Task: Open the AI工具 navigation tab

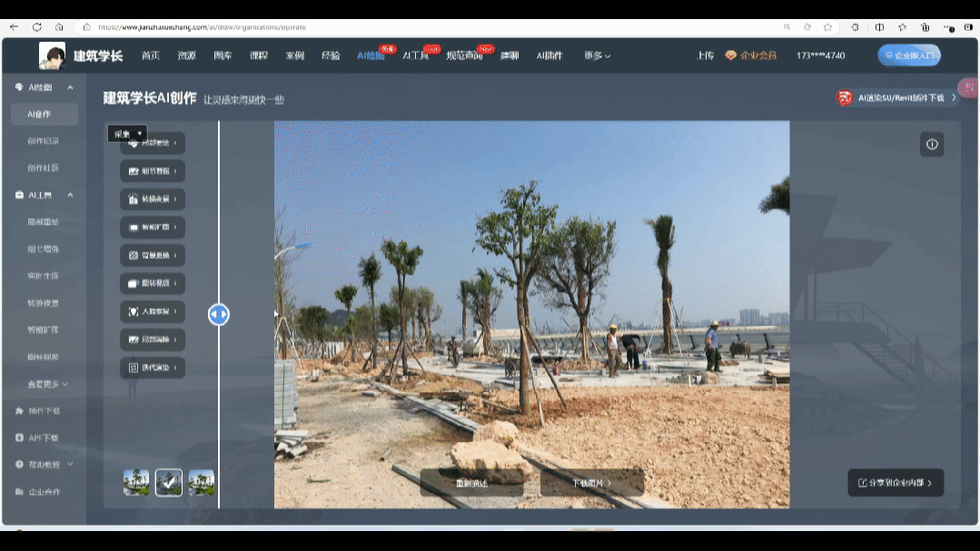Action: (416, 55)
